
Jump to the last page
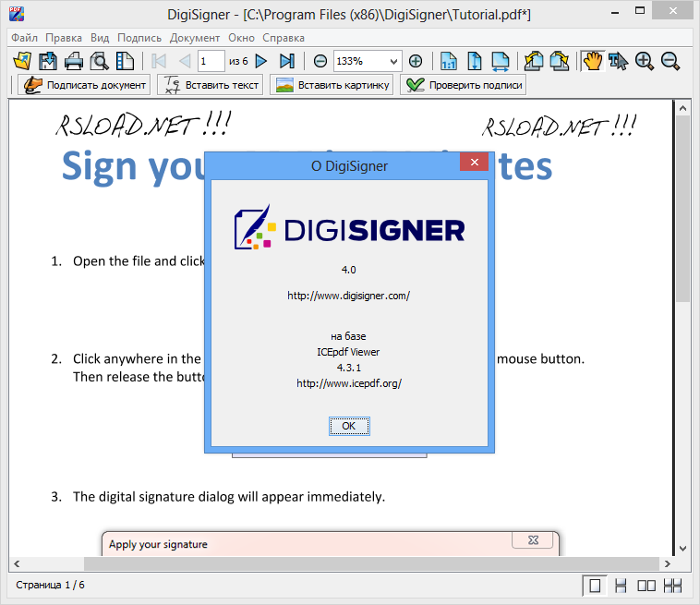pos(286,61)
